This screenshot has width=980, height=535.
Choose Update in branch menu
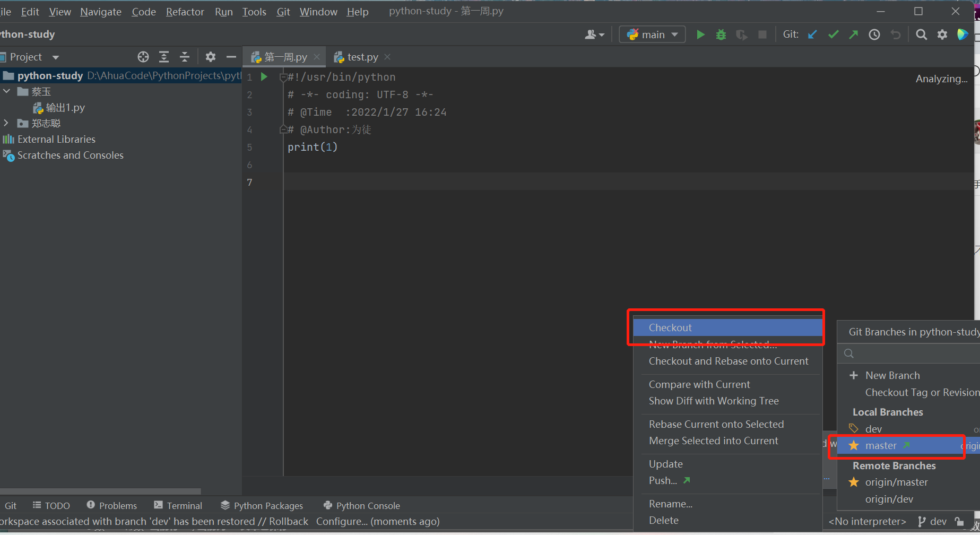pos(727,464)
